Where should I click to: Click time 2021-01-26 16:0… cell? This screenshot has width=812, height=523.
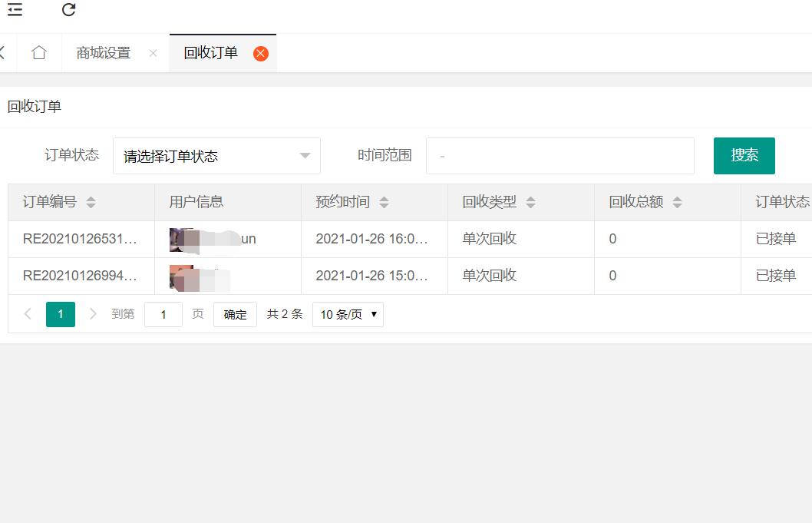coord(371,238)
